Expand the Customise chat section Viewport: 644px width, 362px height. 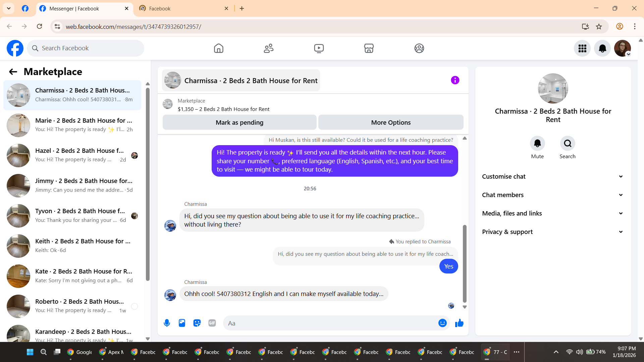click(553, 177)
